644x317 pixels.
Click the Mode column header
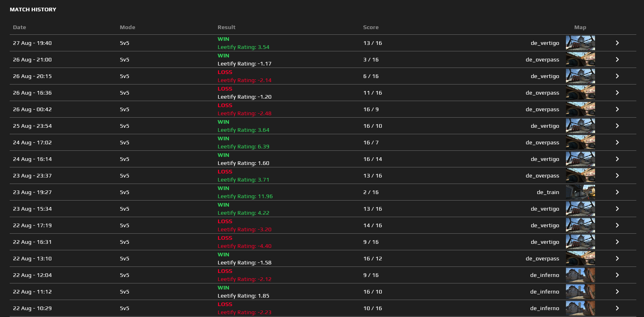(127, 27)
